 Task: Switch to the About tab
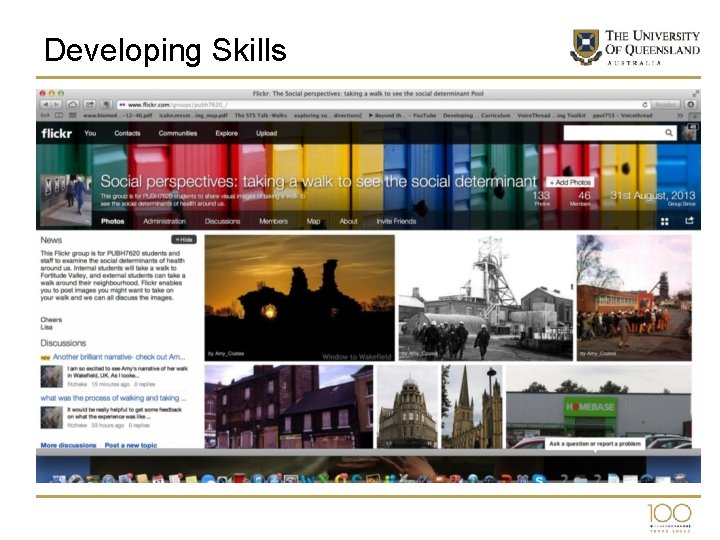(348, 221)
